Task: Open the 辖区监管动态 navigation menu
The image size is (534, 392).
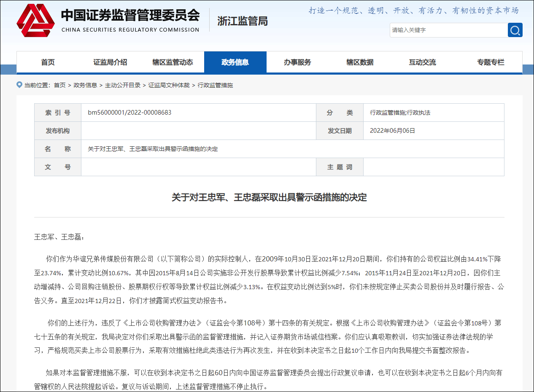Action: [x=173, y=62]
